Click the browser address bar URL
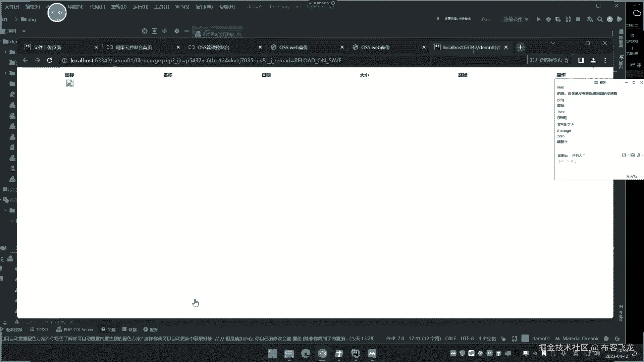Viewport: 644px width, 362px height. click(x=206, y=60)
